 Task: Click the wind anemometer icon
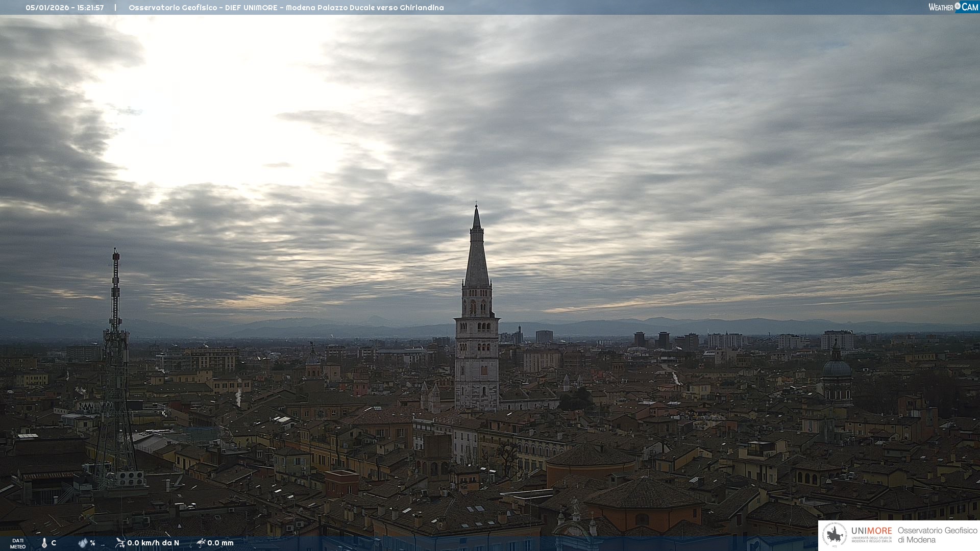(x=120, y=543)
